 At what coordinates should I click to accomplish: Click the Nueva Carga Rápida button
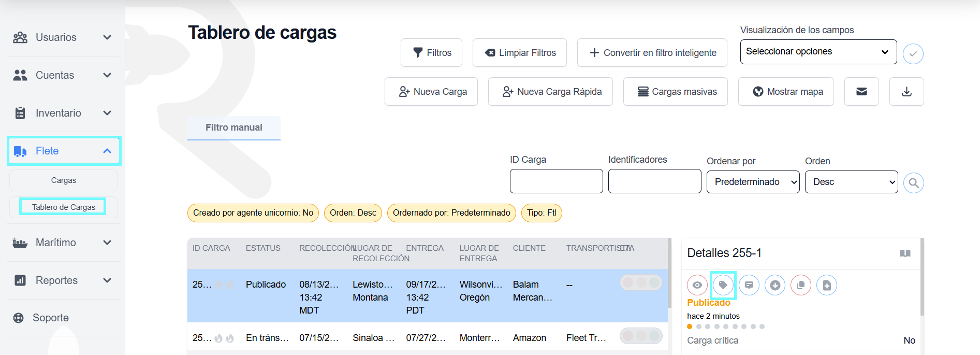coord(550,92)
